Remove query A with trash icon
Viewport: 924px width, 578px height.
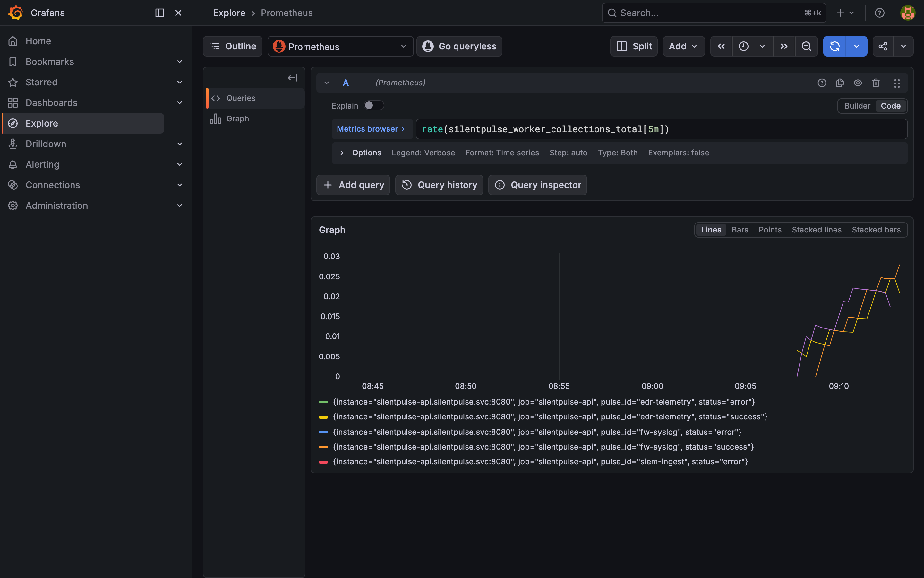click(x=876, y=83)
